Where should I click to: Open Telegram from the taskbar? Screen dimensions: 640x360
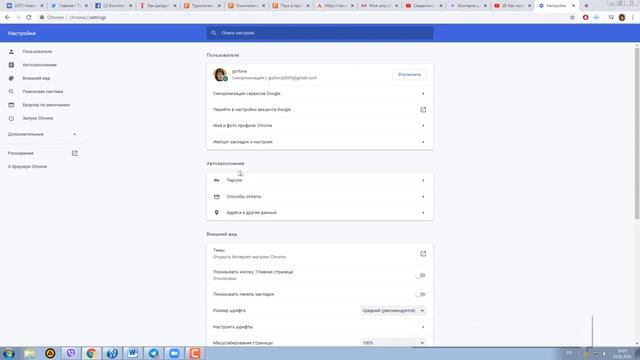(153, 353)
